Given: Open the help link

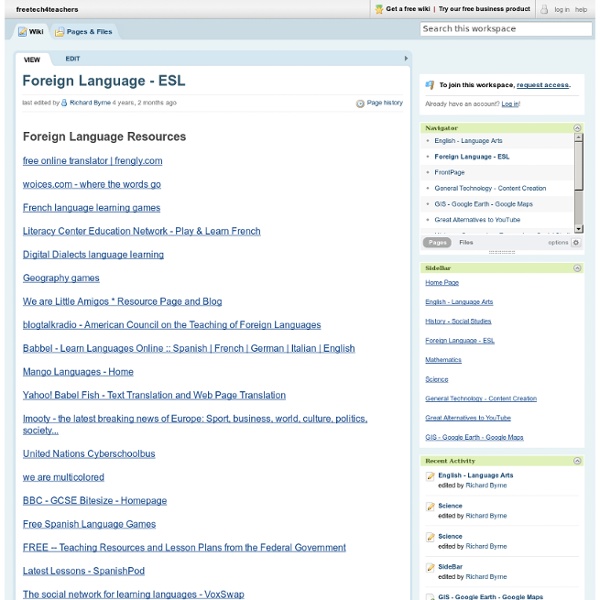Looking at the screenshot, I should point(580,10).
